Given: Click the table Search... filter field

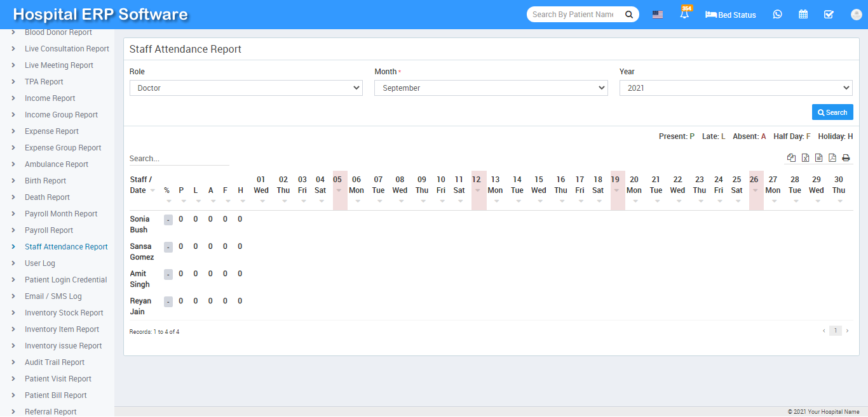Looking at the screenshot, I should (179, 159).
